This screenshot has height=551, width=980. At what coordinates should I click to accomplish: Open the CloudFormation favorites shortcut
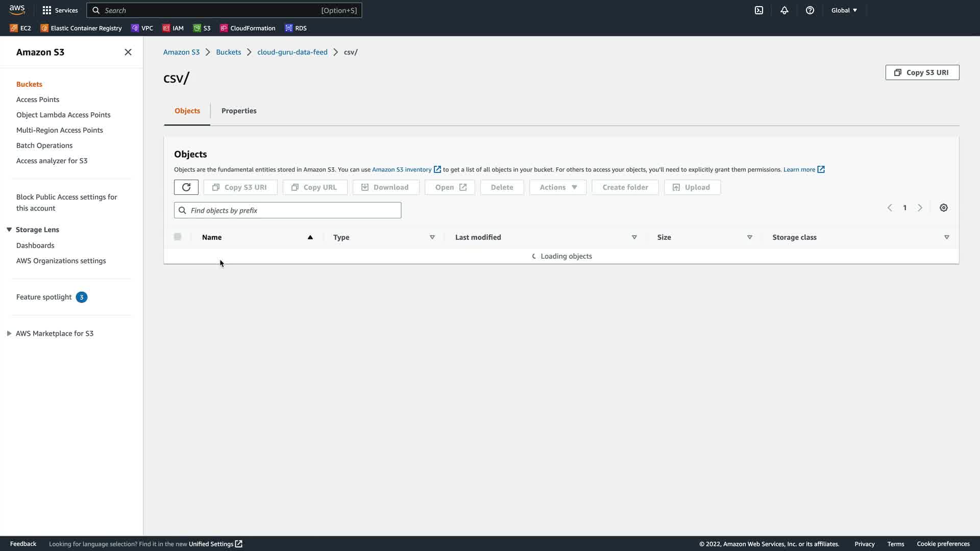pyautogui.click(x=248, y=28)
